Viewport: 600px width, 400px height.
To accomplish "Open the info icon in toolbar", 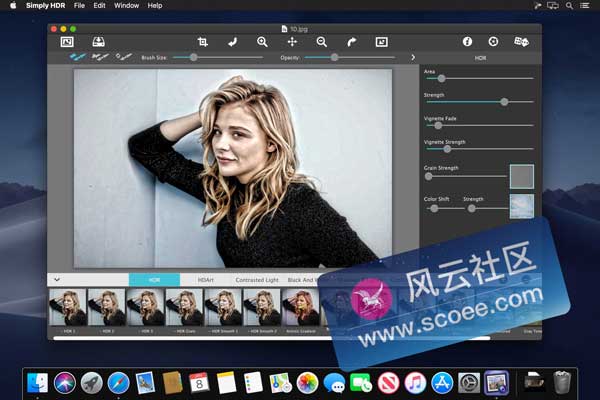I will point(466,42).
